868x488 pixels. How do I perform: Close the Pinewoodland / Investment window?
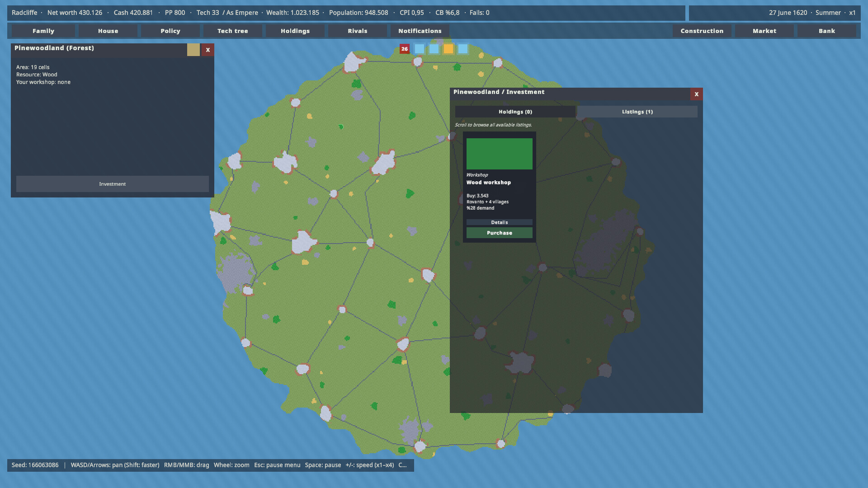click(696, 94)
